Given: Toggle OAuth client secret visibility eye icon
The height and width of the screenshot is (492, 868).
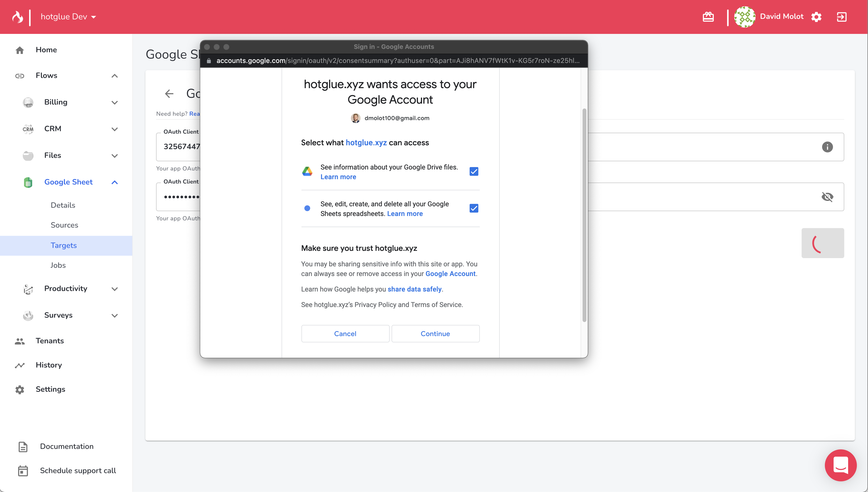Looking at the screenshot, I should [827, 197].
